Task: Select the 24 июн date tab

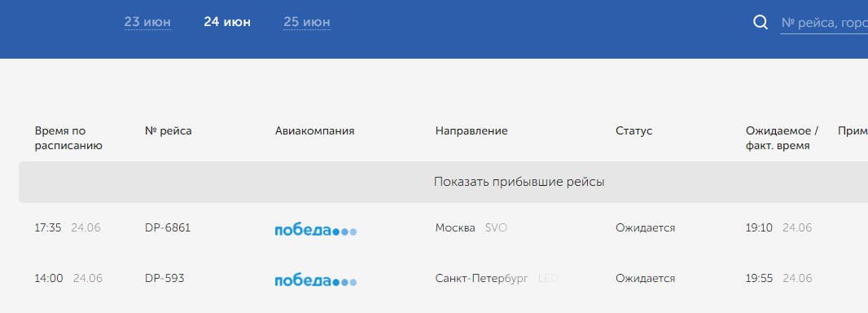Action: tap(227, 22)
